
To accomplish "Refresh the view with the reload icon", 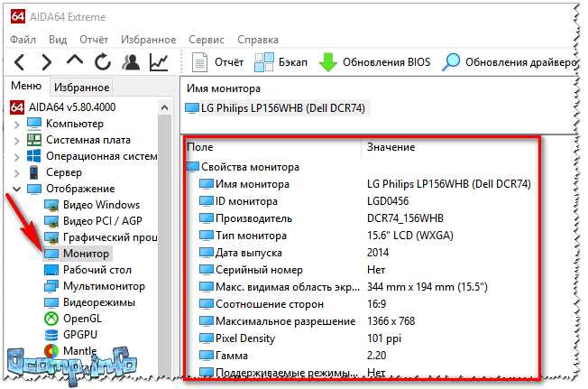I will pos(103,62).
